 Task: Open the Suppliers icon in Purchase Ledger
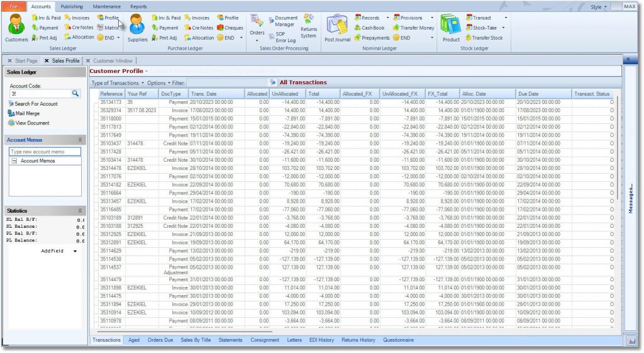click(x=137, y=26)
